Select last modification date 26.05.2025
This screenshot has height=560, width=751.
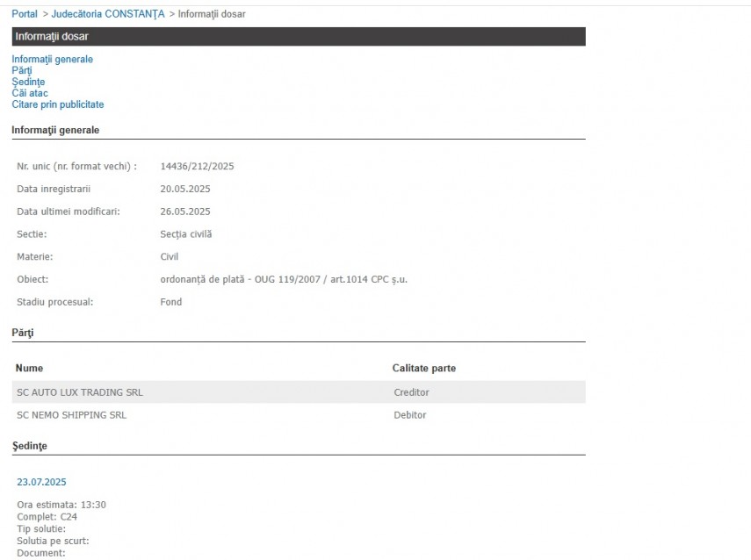185,212
